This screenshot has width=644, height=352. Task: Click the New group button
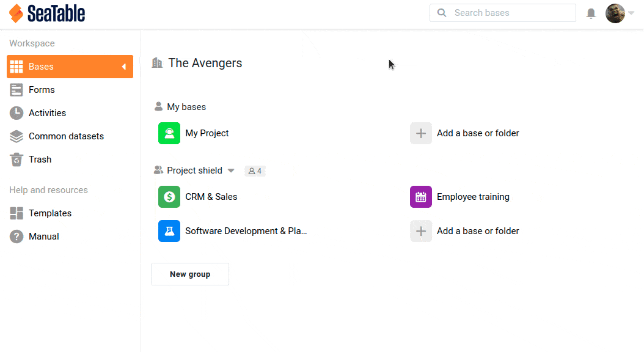190,274
